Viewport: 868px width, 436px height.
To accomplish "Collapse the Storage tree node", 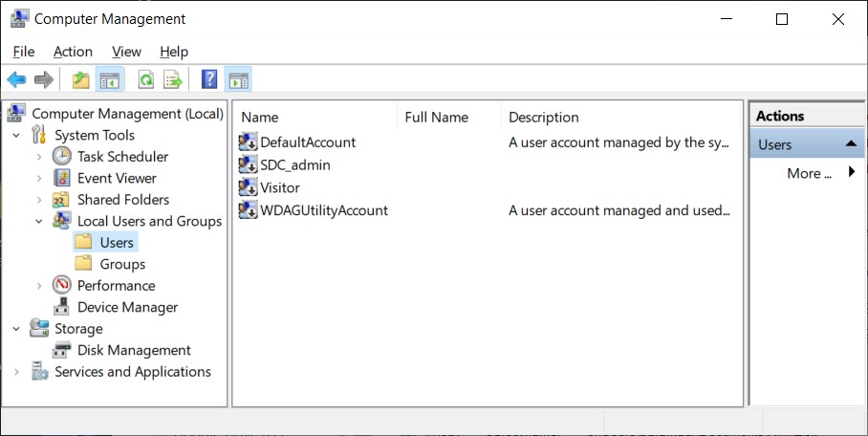I will coord(16,329).
